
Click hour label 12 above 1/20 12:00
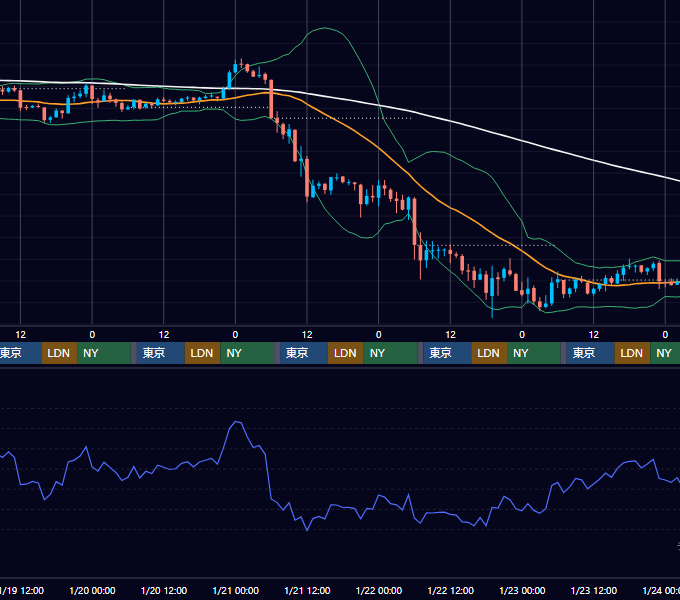tap(164, 335)
